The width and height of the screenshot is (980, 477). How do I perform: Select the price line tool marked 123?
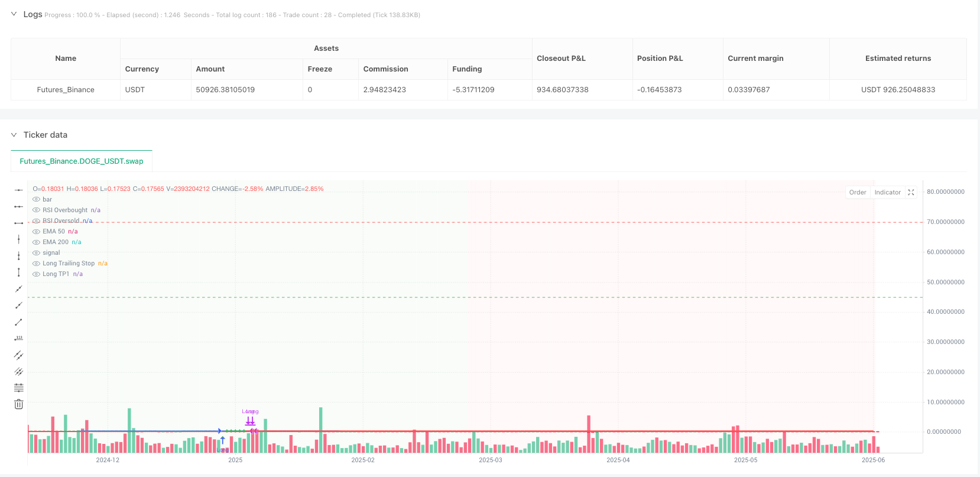[19, 339]
